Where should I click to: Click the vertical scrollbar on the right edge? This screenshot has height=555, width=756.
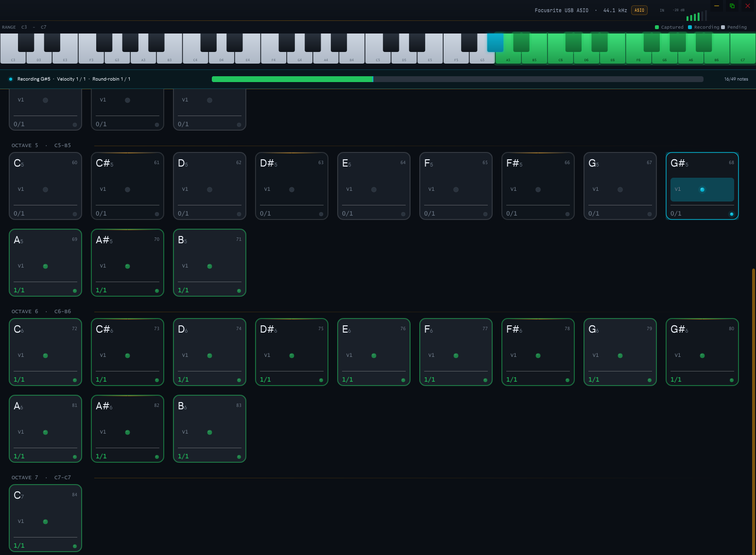pos(754,411)
